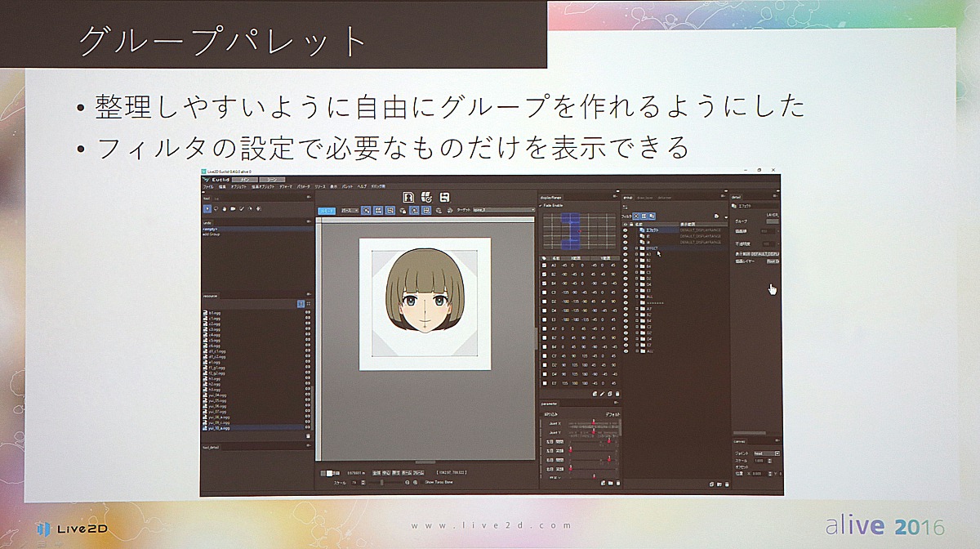The height and width of the screenshot is (549, 980).
Task: Click the save disk icon above canvas
Action: (445, 197)
